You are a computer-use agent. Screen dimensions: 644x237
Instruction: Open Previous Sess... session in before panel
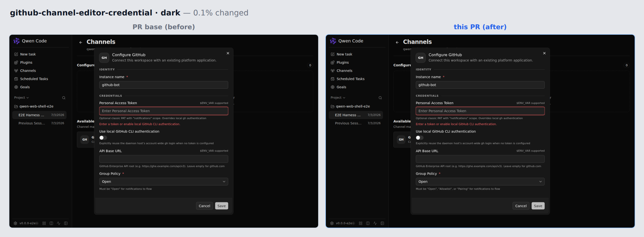pyautogui.click(x=39, y=123)
